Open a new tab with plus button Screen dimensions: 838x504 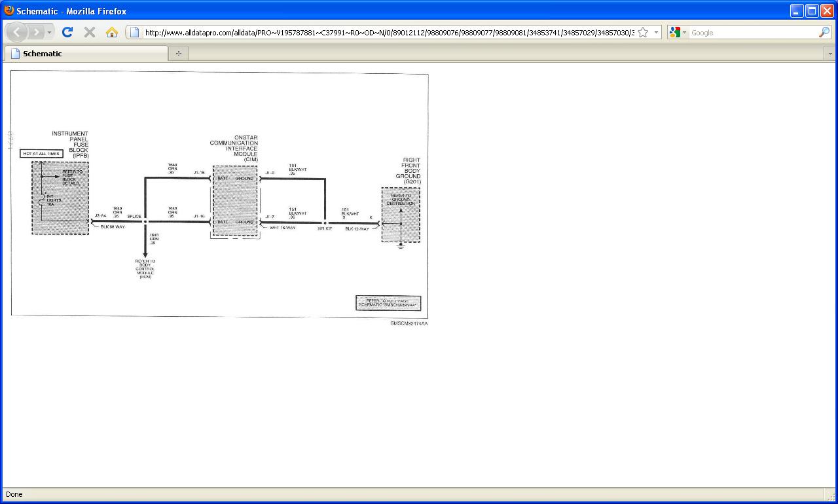(x=178, y=54)
